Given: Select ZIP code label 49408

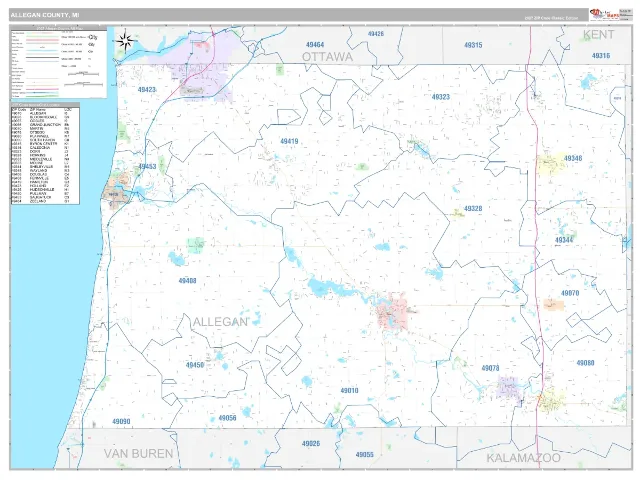Looking at the screenshot, I should coord(187,281).
